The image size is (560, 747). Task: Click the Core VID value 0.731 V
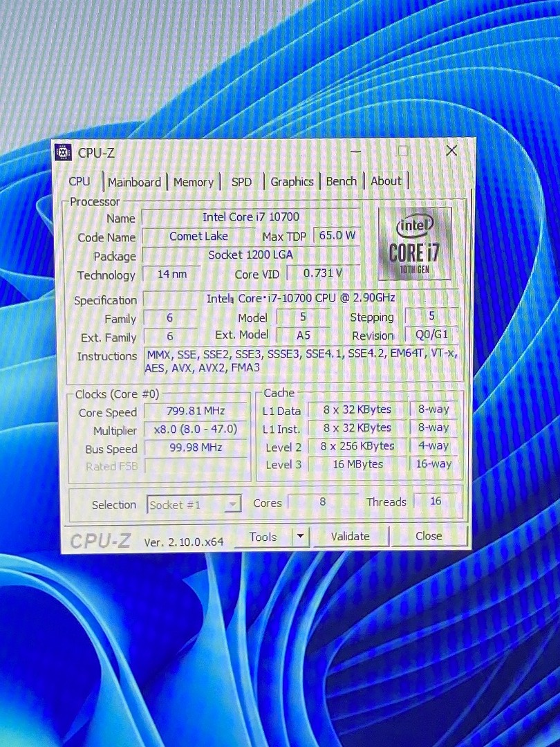pos(324,273)
